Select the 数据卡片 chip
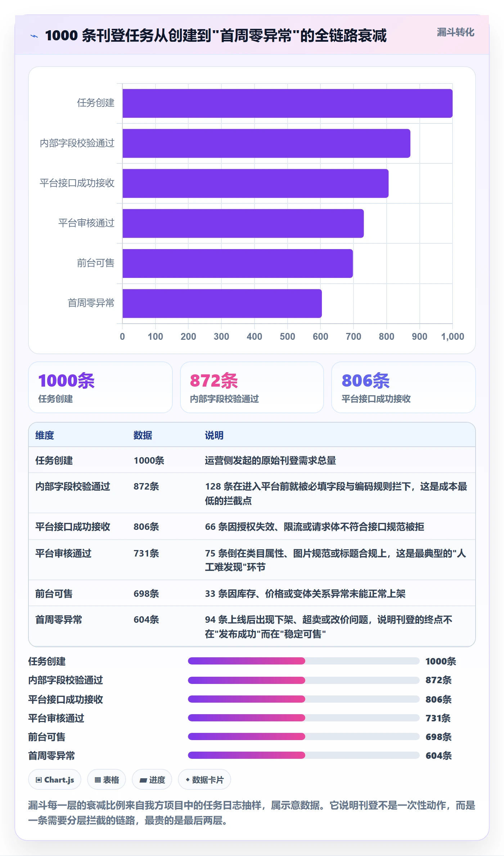504x856 pixels. pyautogui.click(x=204, y=780)
